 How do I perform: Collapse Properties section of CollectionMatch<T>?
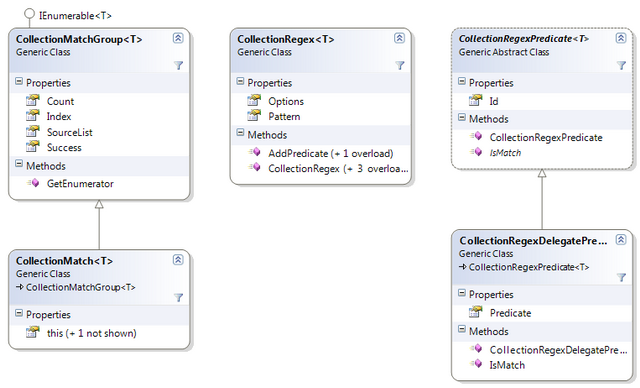[19, 313]
